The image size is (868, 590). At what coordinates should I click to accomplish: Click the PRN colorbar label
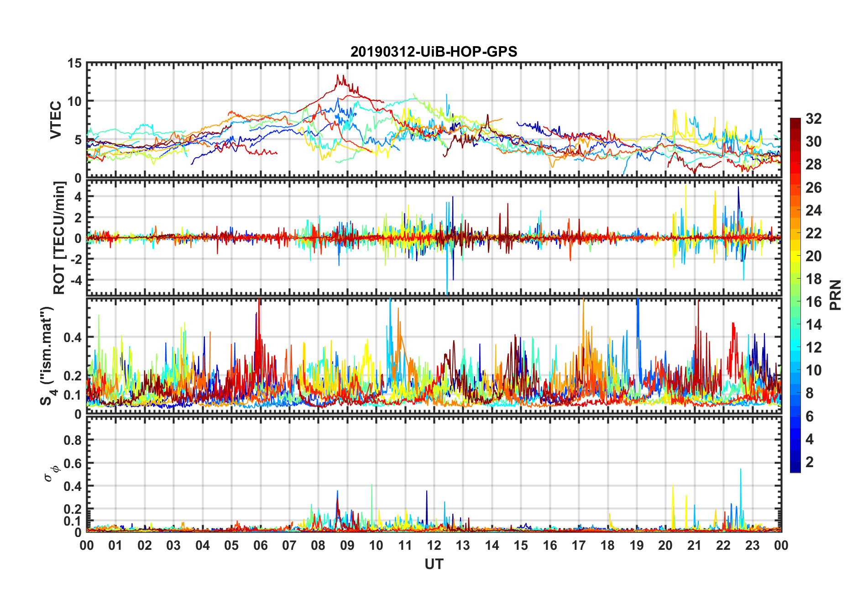(835, 295)
